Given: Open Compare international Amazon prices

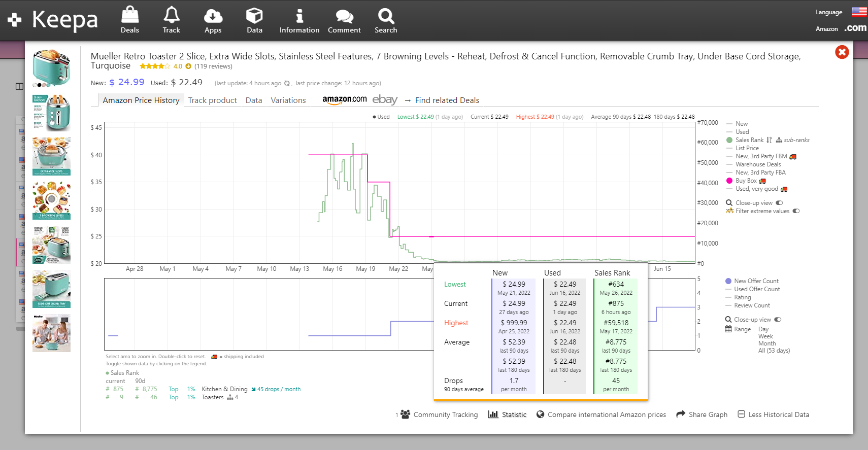Looking at the screenshot, I should click(601, 414).
